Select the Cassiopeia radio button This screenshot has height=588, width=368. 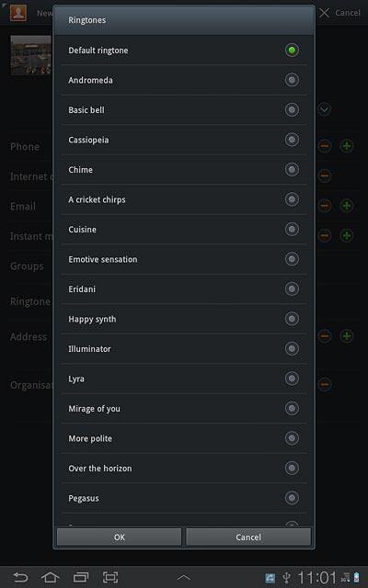click(x=292, y=140)
